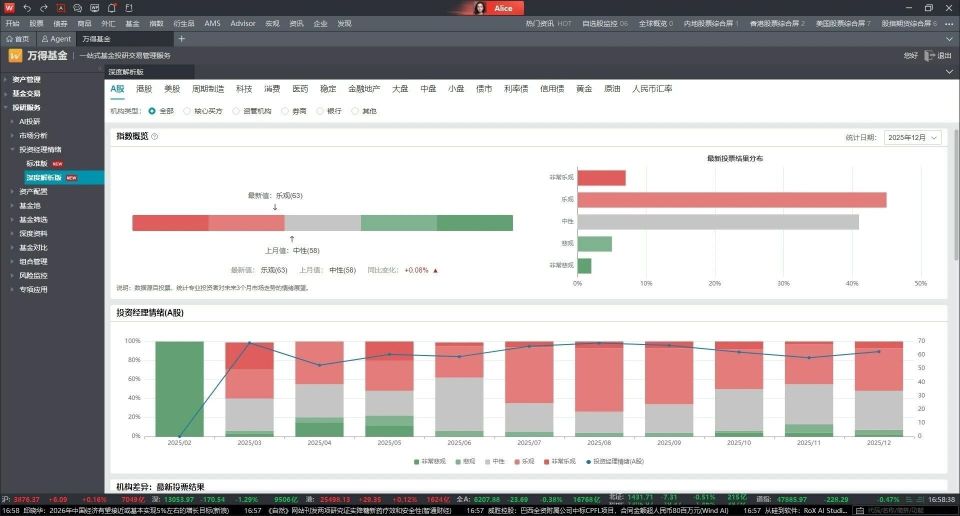Toggle 悲观 legend marker
Image resolution: width=960 pixels, height=516 pixels.
[x=458, y=462]
